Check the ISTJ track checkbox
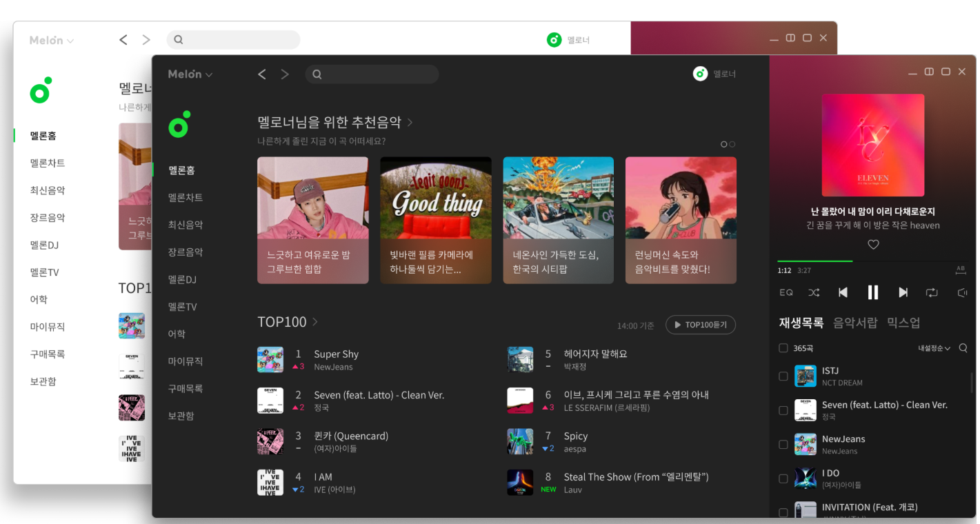The width and height of the screenshot is (980, 524). tap(783, 376)
